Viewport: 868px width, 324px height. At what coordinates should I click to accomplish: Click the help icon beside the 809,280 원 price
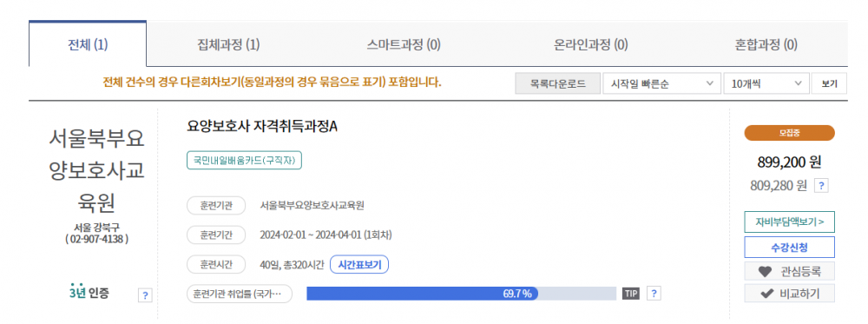tap(821, 186)
